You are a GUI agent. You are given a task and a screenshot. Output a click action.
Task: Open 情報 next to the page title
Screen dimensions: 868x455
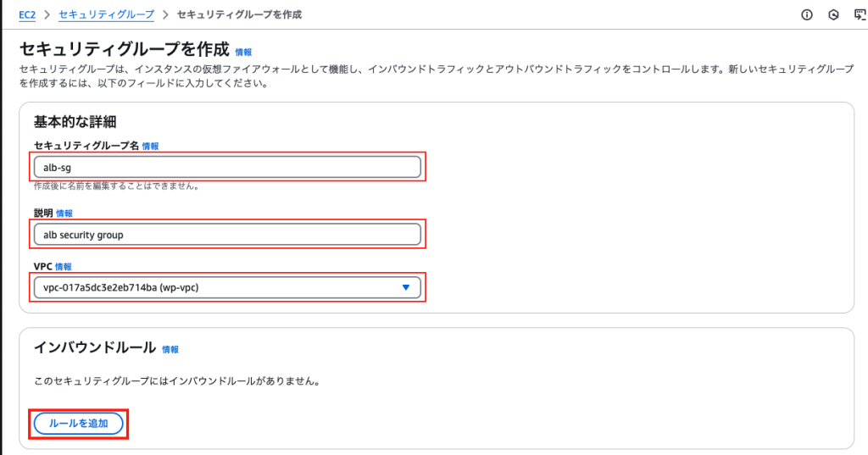click(x=243, y=52)
